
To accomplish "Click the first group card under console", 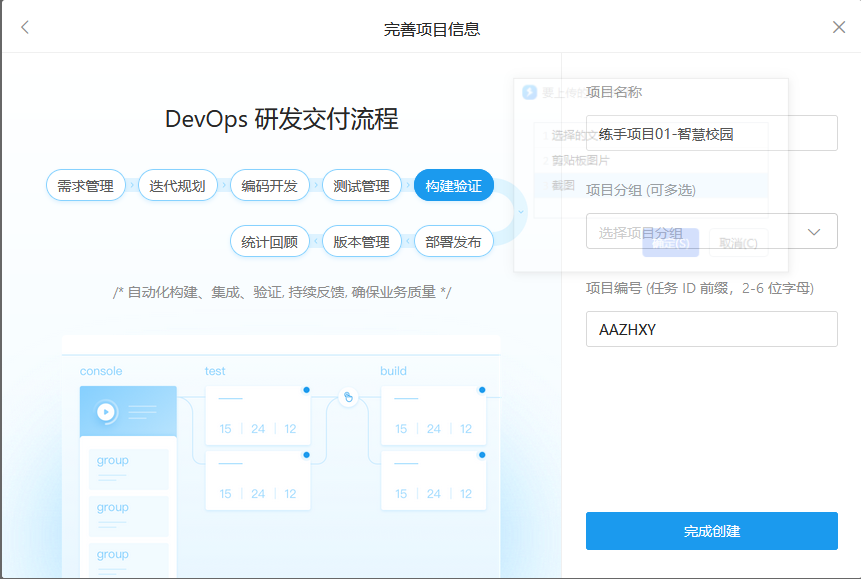I will [128, 468].
